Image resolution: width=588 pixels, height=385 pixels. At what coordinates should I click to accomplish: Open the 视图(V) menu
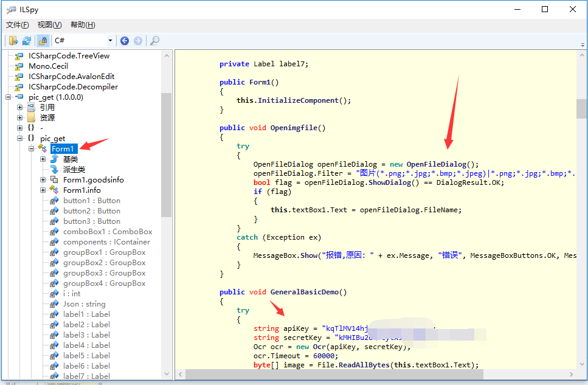(49, 25)
